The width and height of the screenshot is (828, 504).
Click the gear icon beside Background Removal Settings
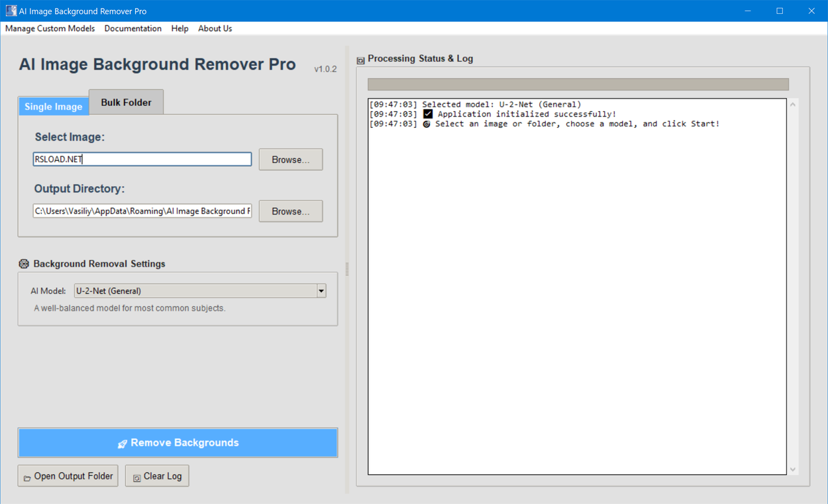[23, 264]
